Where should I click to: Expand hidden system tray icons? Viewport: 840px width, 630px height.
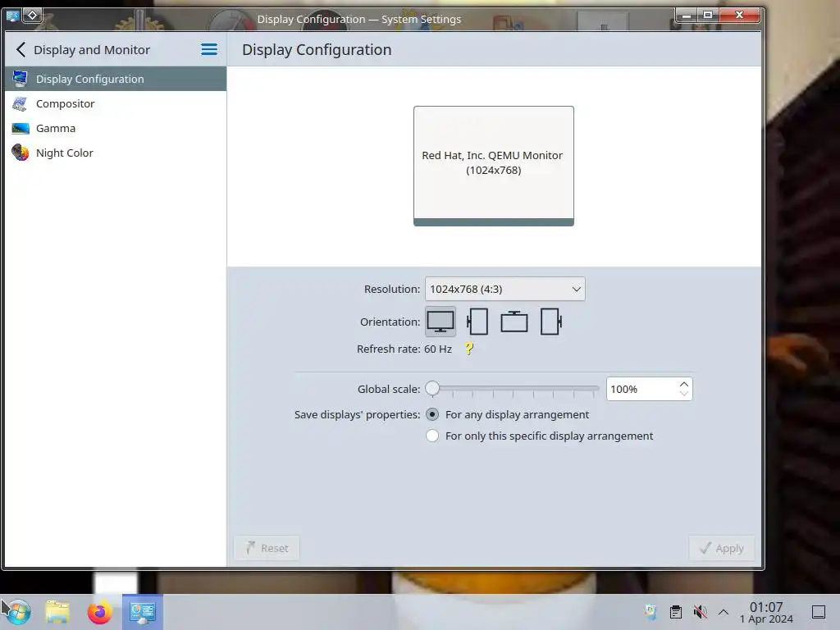[x=724, y=612]
